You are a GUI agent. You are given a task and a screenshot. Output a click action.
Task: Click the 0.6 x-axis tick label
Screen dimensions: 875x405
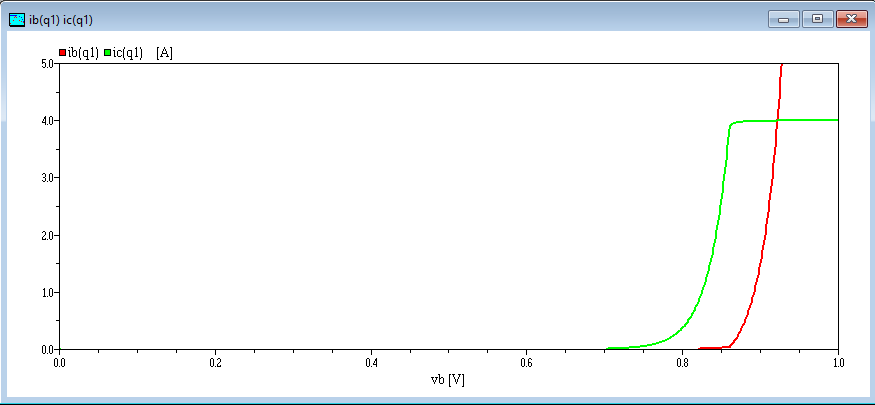click(x=526, y=362)
